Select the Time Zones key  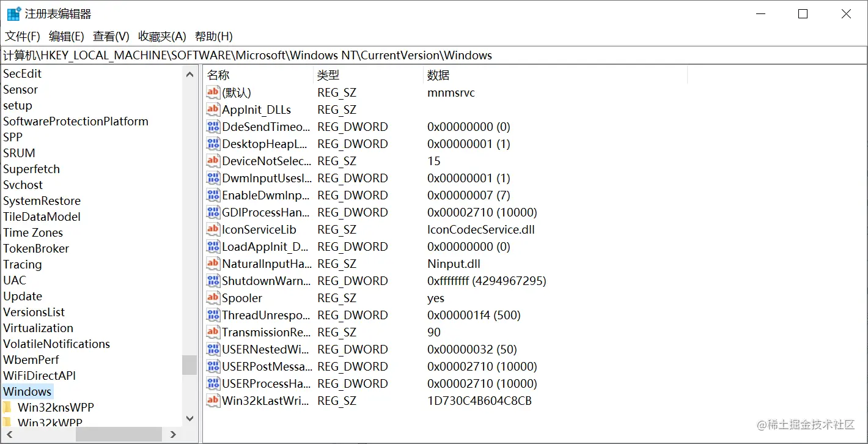pyautogui.click(x=33, y=232)
